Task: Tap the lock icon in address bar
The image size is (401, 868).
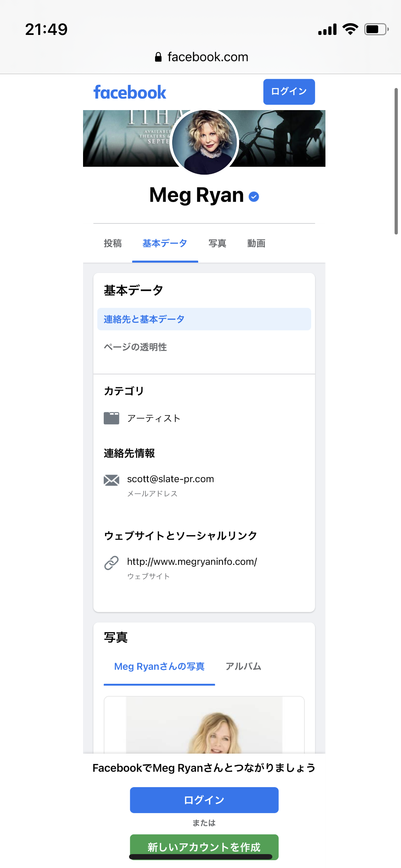Action: pos(158,57)
